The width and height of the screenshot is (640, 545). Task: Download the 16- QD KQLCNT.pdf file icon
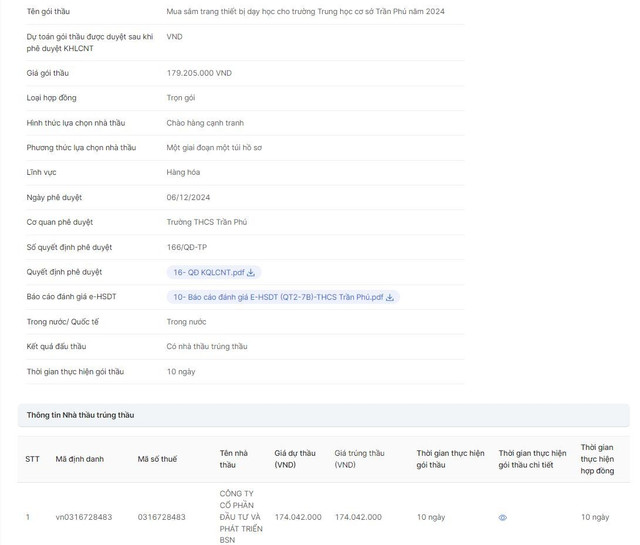pyautogui.click(x=252, y=272)
